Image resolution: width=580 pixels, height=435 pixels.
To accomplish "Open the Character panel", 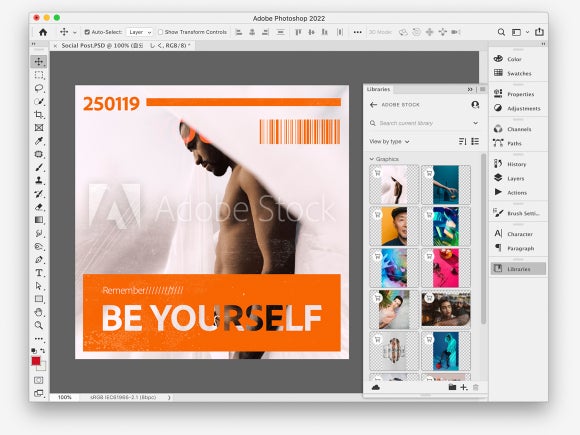I will (x=519, y=234).
